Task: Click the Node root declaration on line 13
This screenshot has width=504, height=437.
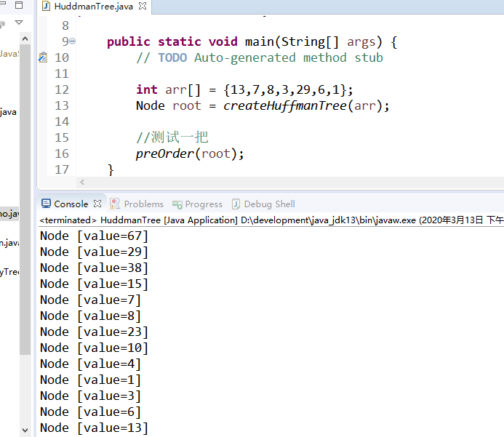Action: click(169, 105)
